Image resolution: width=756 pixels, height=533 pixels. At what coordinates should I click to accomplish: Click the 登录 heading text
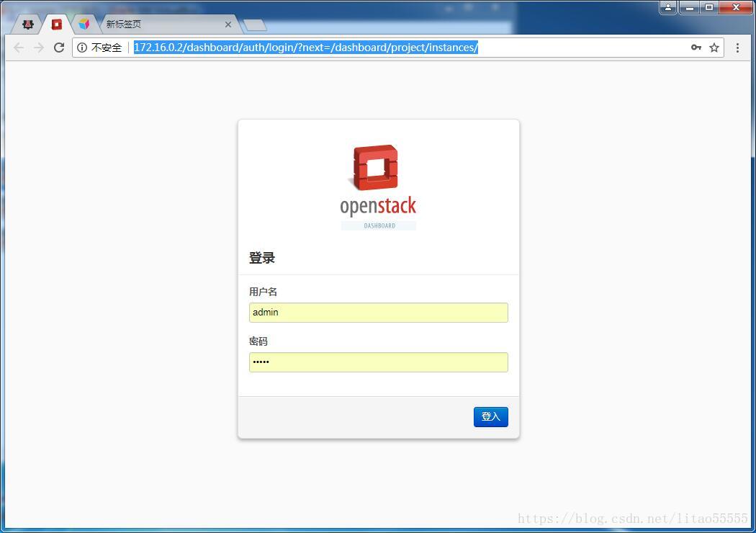[262, 258]
